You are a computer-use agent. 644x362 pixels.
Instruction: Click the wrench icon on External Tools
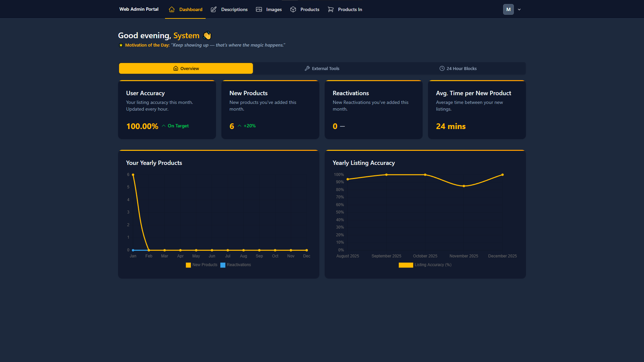click(x=307, y=68)
